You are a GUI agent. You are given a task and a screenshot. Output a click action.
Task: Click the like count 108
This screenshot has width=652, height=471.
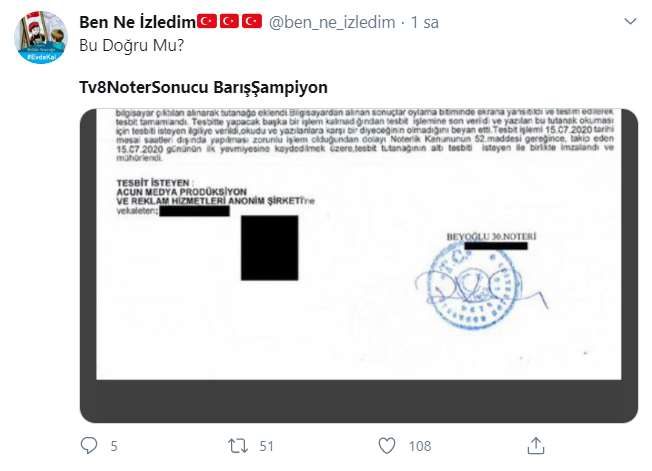pos(420,446)
